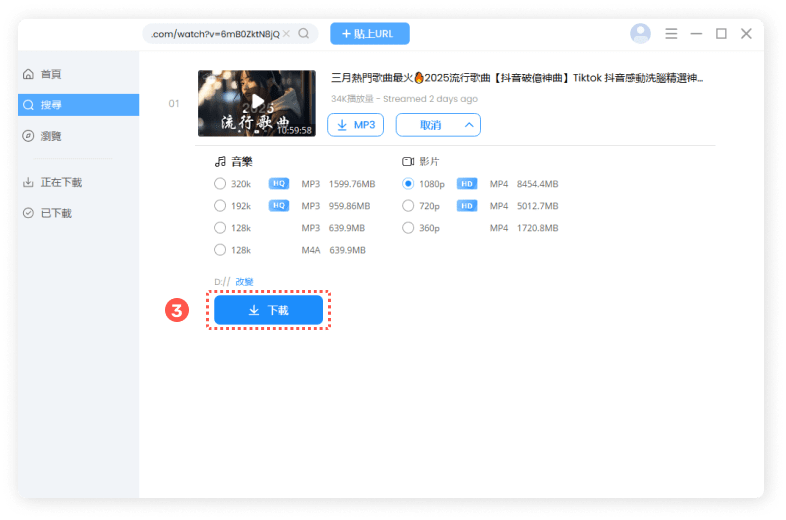This screenshot has width=786, height=520.
Task: Click the HD badge beside 1080p
Action: click(467, 184)
